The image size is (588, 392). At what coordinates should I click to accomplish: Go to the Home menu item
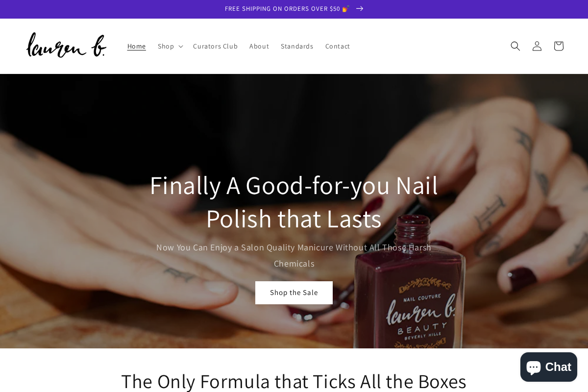(137, 46)
